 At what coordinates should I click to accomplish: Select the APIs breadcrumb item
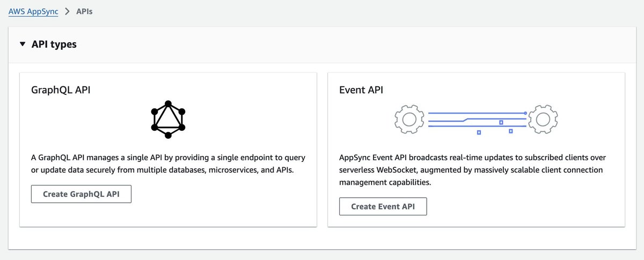click(84, 11)
